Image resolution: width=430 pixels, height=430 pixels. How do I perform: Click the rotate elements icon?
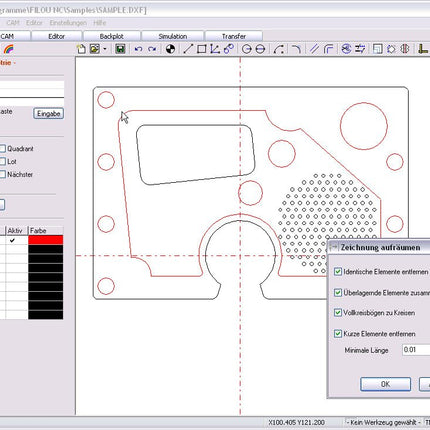coord(391,49)
